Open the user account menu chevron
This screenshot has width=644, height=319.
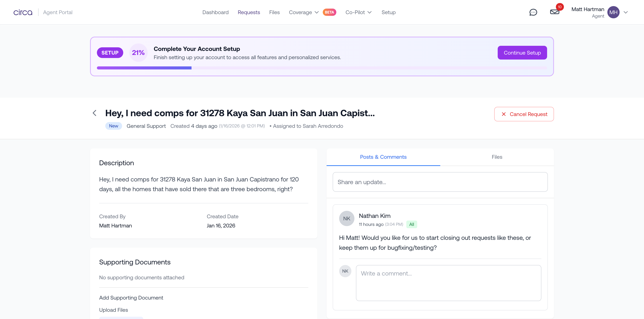[625, 12]
